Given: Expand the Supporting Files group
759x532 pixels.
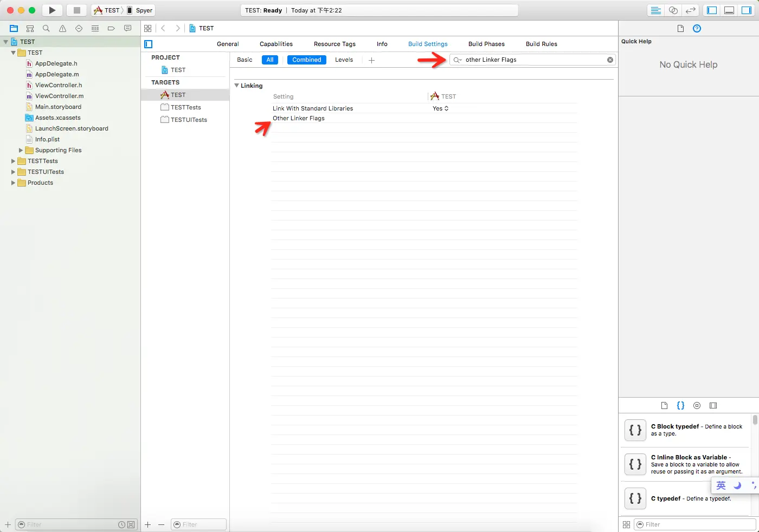Looking at the screenshot, I should point(21,150).
